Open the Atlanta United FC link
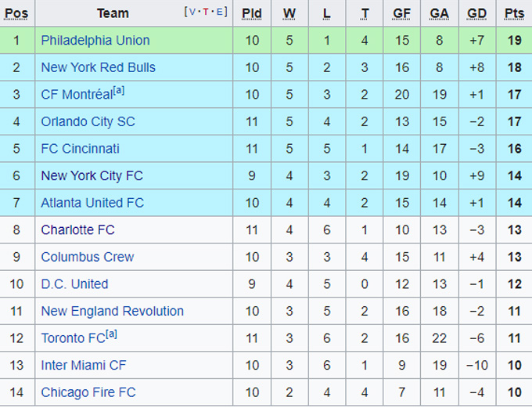 (x=92, y=203)
